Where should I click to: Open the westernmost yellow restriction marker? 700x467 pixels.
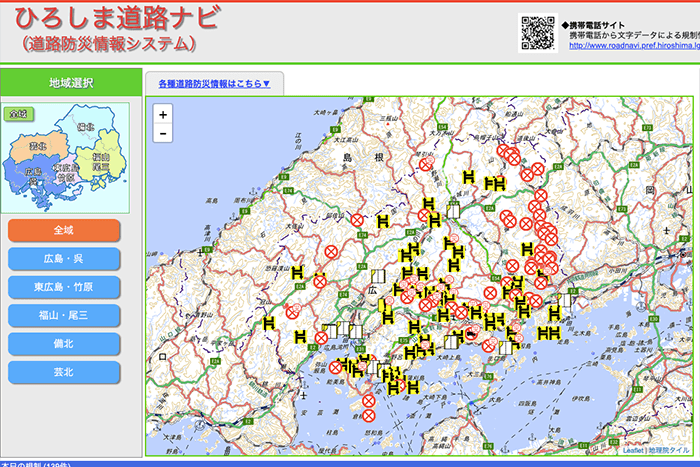tap(269, 323)
